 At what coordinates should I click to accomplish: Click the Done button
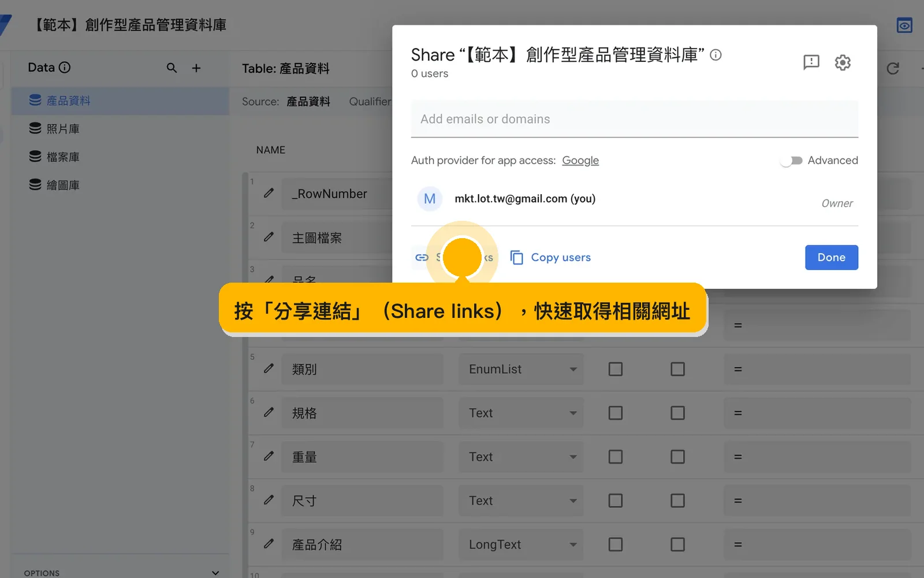(832, 258)
